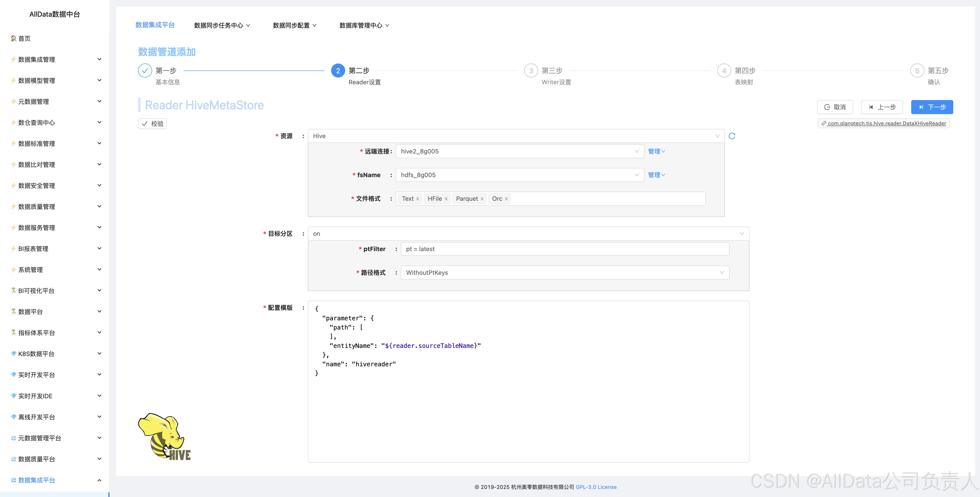980x497 pixels.
Task: Click the 上一步 button
Action: [881, 107]
